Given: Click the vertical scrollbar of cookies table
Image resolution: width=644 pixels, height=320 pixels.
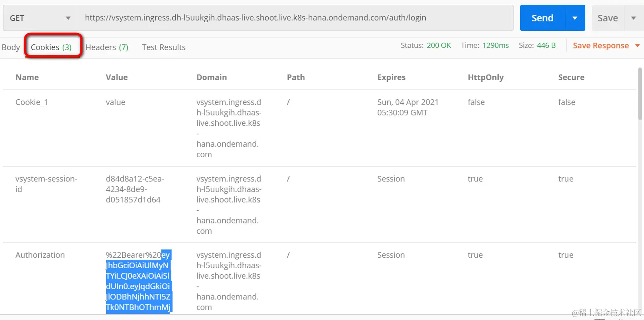Looking at the screenshot, I should click(640, 94).
